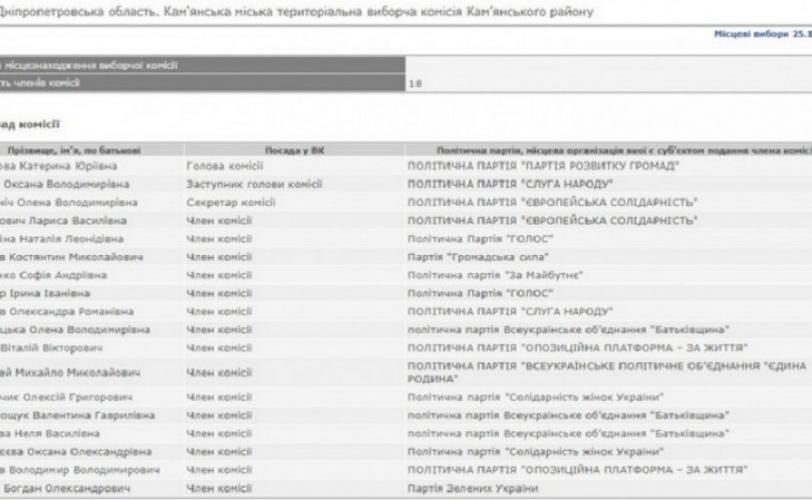Click the "Посада у ВК" column header
Screen dimensions: 812x500
pos(295,151)
